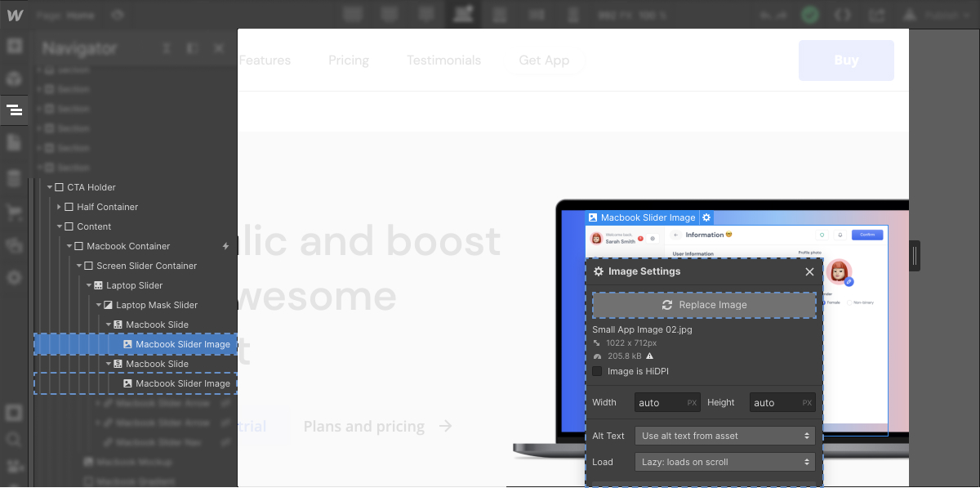Collapse Screen Slider Container arrow
The height and width of the screenshot is (488, 980).
(x=79, y=266)
